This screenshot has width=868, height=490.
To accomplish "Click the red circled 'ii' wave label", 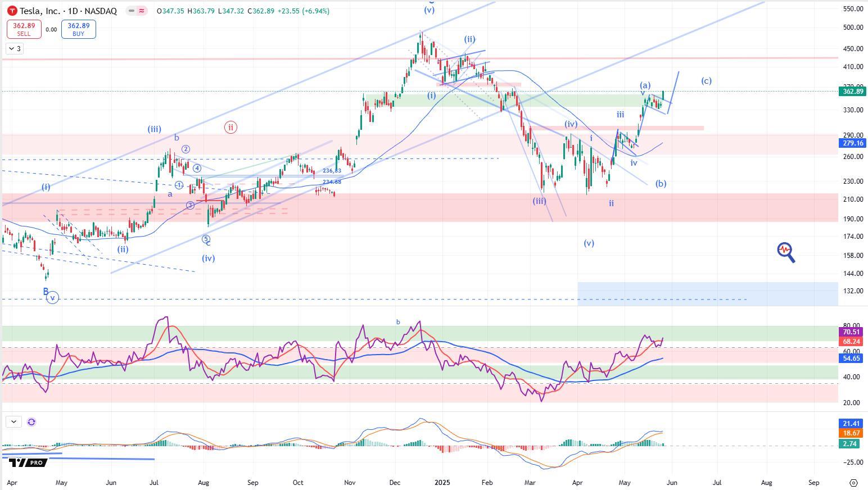I will [230, 127].
